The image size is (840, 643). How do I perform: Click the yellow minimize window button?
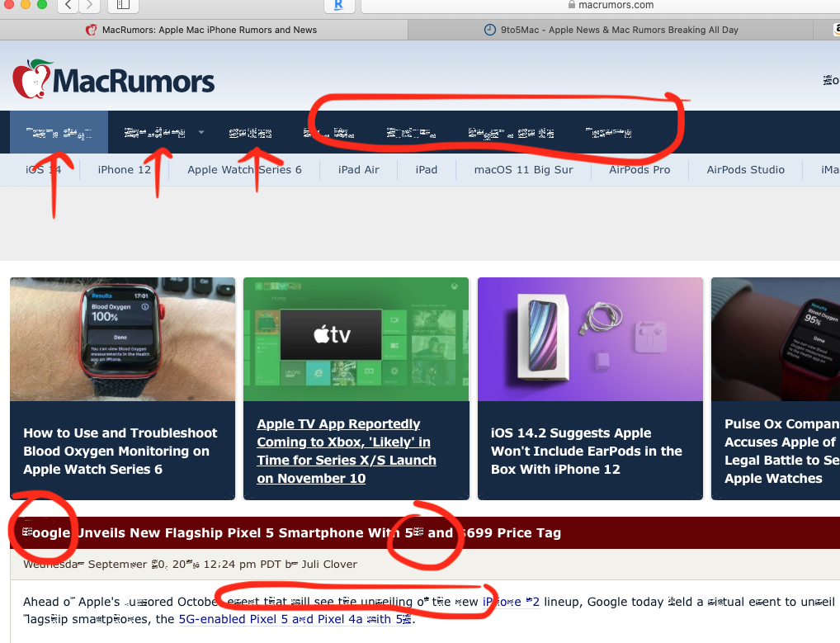pyautogui.click(x=26, y=4)
